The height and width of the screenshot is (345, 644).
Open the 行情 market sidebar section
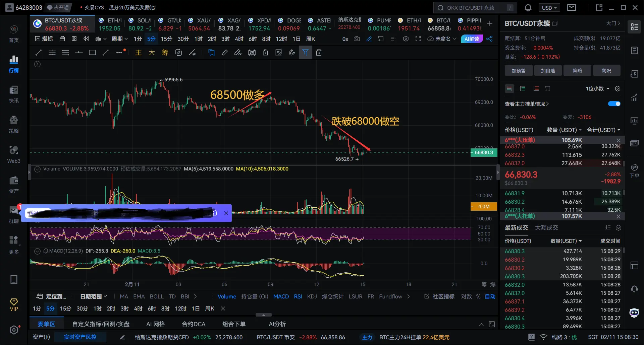[x=14, y=64]
